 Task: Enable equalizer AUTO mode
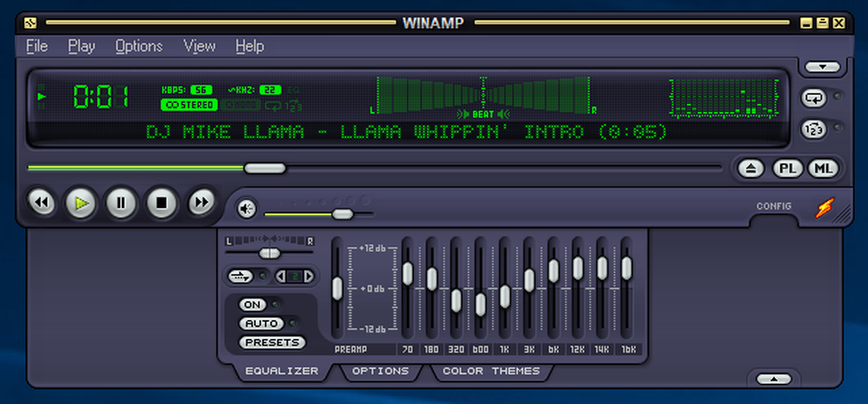click(261, 324)
